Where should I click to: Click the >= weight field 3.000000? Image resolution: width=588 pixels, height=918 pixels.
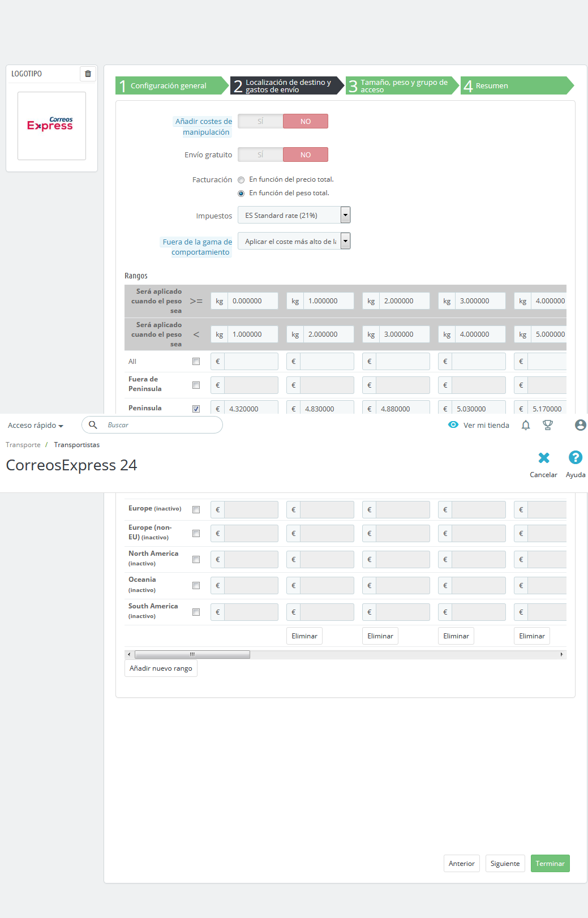coord(480,301)
